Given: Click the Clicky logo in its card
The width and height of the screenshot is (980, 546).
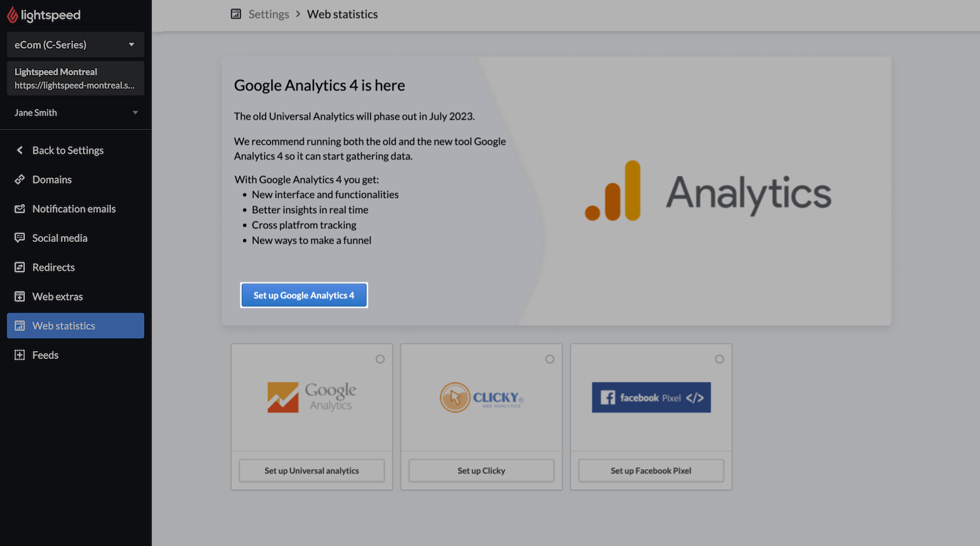Looking at the screenshot, I should (x=482, y=397).
